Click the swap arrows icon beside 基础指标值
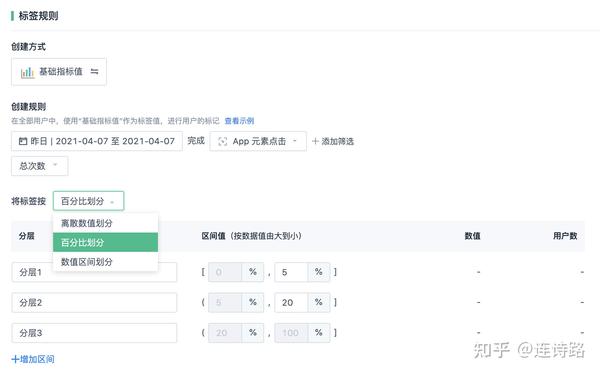Viewport: 600px width, 374px height. point(95,72)
